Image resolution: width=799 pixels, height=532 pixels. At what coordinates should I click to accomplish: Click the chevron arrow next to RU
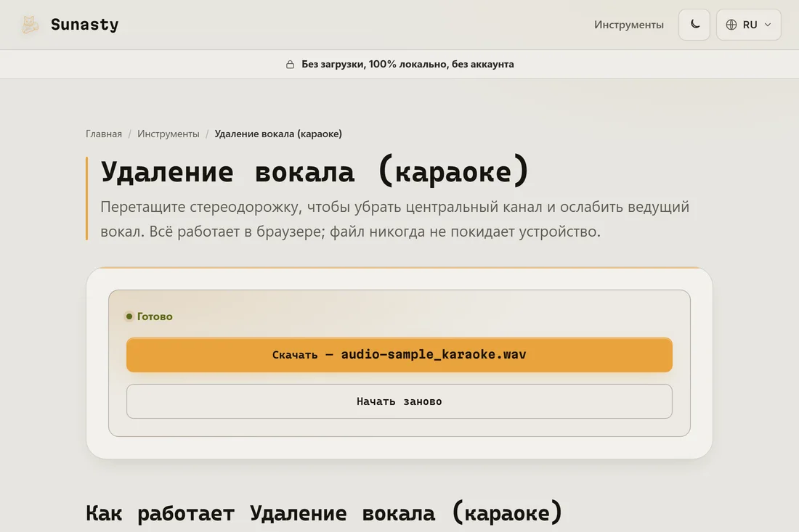coord(768,25)
